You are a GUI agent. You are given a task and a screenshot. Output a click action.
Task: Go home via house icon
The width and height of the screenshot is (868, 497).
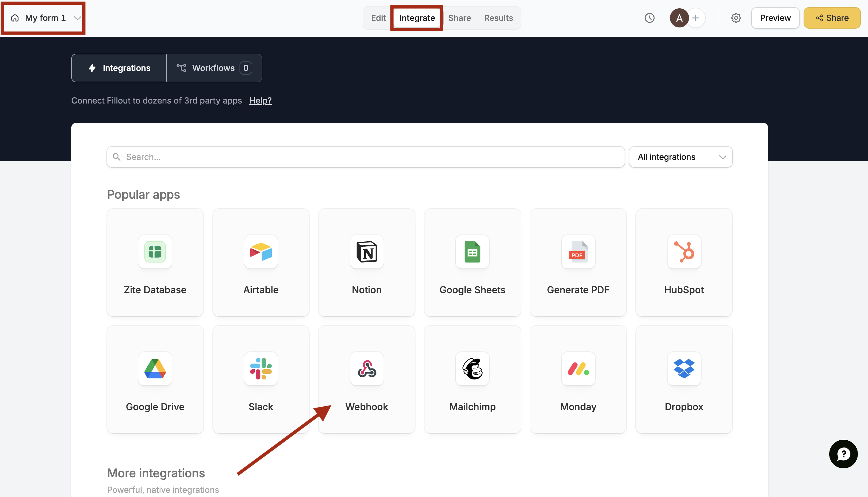15,18
